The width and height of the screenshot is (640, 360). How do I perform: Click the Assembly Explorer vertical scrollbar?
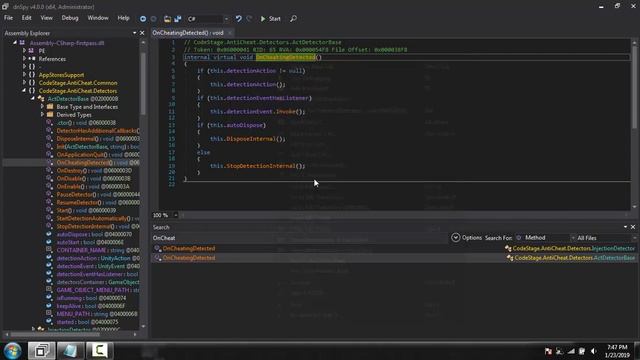point(143,84)
